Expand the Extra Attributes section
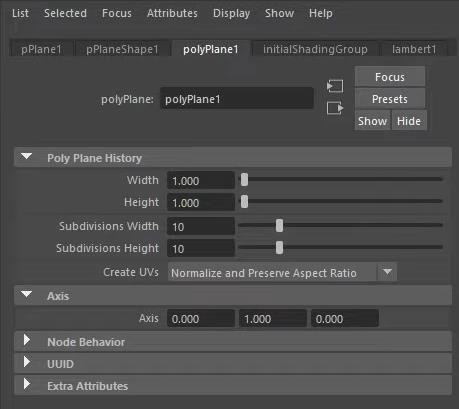459x409 pixels. (x=27, y=384)
